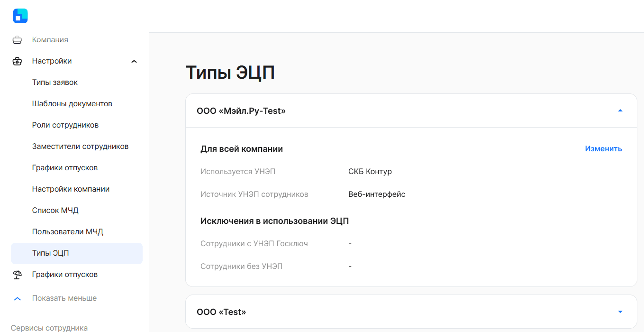Expand the ООО «Test» panel arrow
This screenshot has height=332, width=644.
click(620, 312)
